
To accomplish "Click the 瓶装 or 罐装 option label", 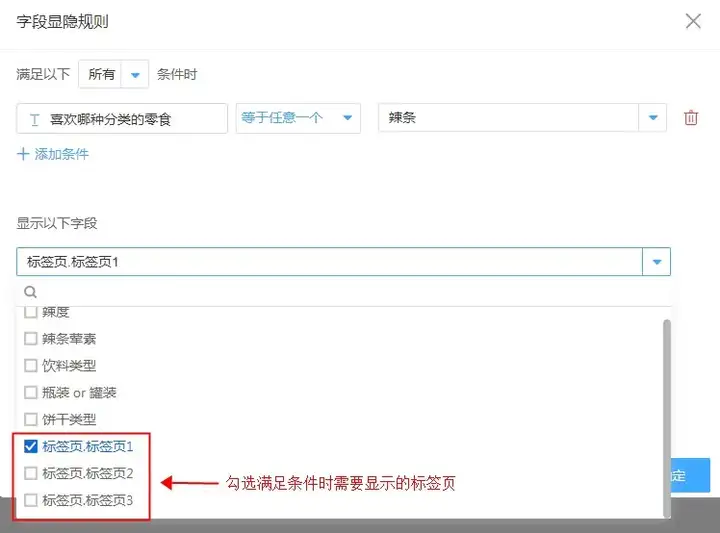I will [79, 393].
